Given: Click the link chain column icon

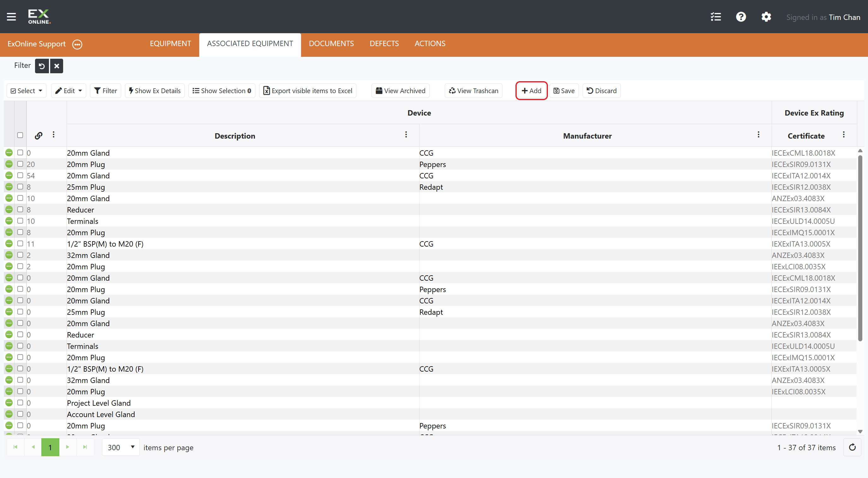Looking at the screenshot, I should 39,135.
